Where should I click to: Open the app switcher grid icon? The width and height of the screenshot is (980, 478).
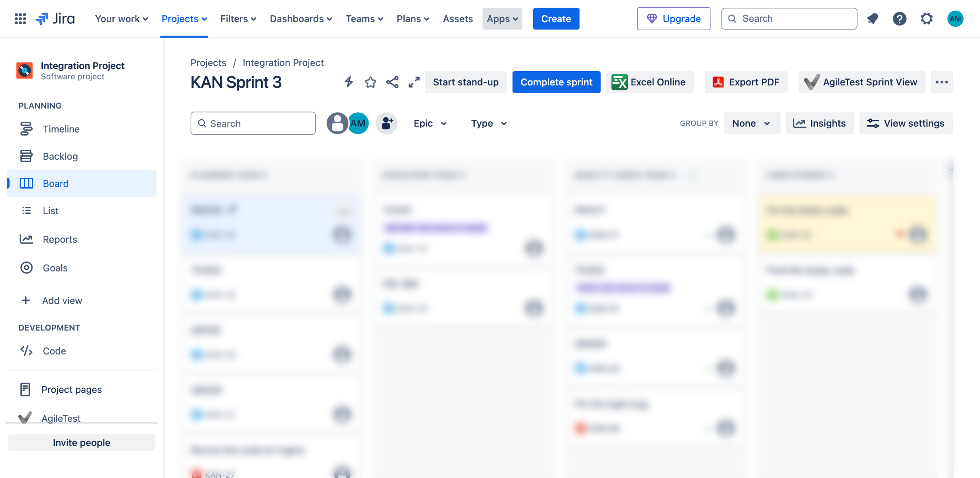click(20, 18)
